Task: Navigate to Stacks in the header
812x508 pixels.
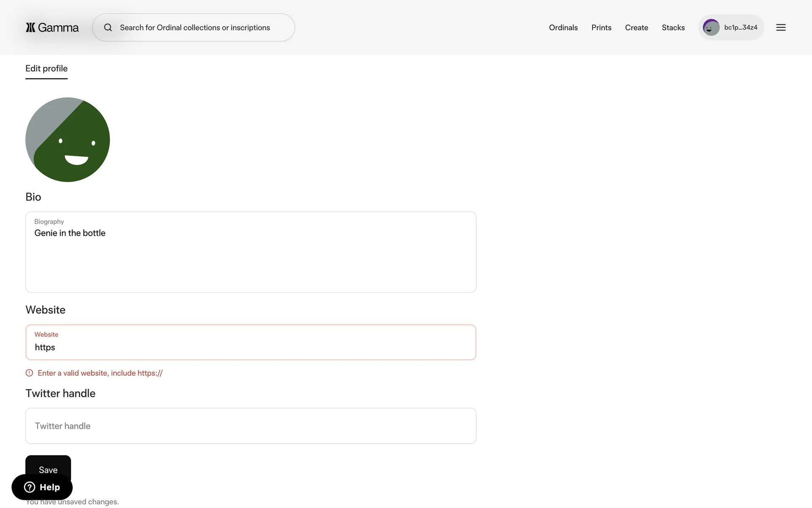Action: 673,28
